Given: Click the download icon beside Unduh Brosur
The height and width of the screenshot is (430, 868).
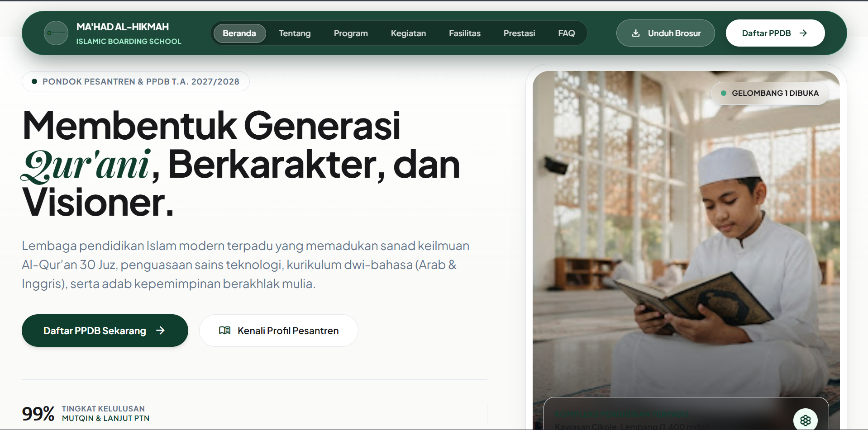Looking at the screenshot, I should point(636,33).
